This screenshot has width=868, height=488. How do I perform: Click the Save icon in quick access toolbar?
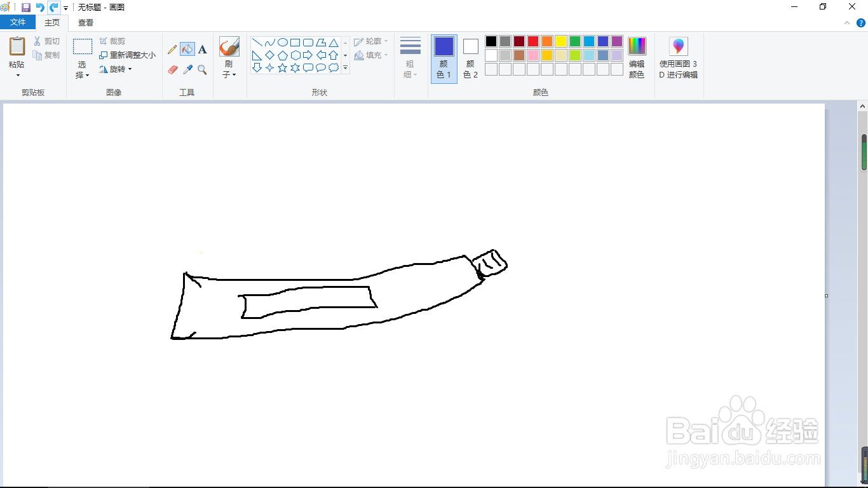(26, 8)
